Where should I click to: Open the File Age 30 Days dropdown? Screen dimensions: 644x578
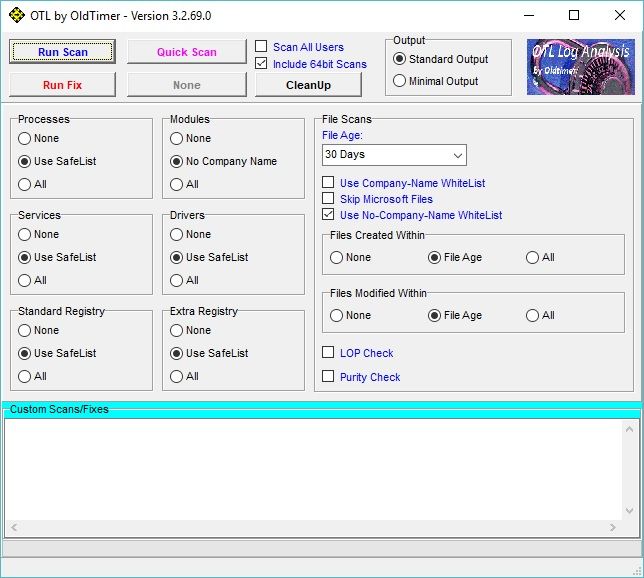[394, 155]
